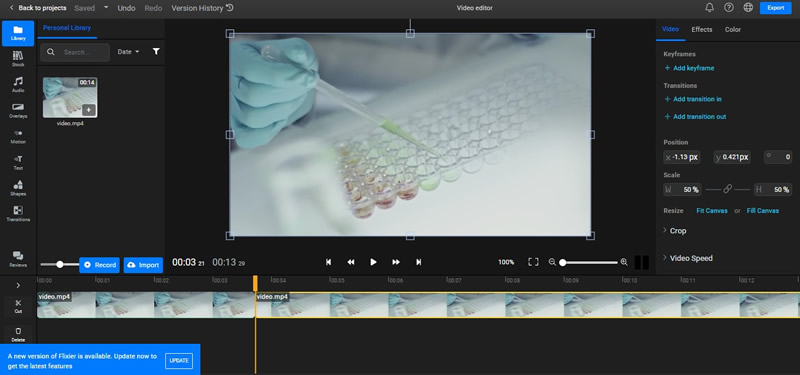800x375 pixels.
Task: Click the Cut scissors tool
Action: 18,306
